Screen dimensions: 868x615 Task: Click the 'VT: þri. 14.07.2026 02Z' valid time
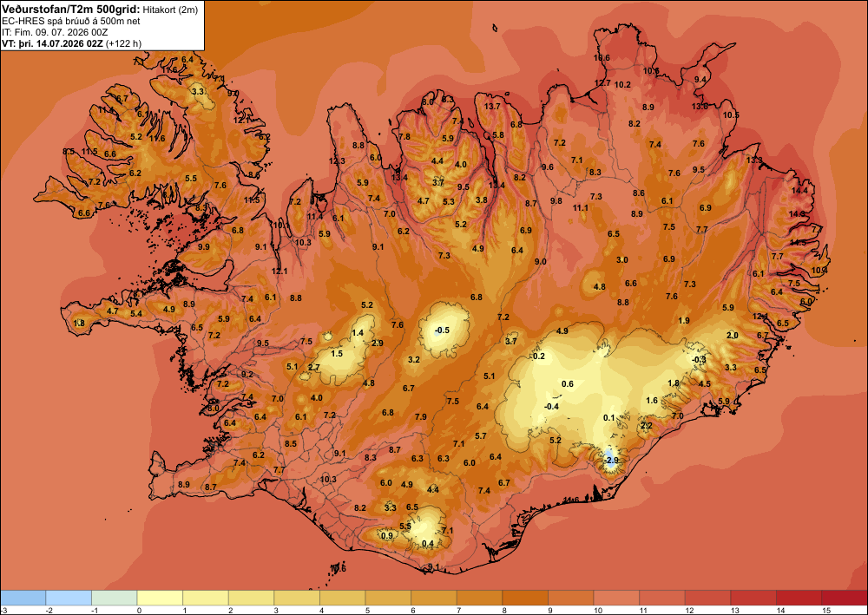[52, 43]
